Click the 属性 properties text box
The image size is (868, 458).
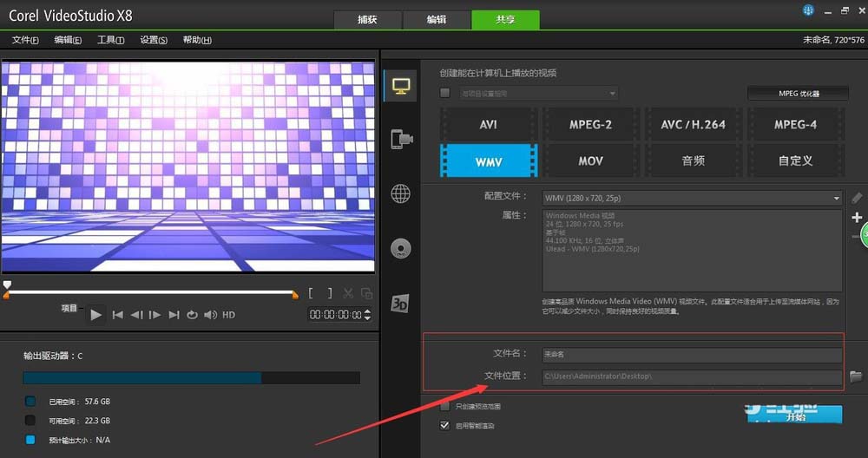click(x=692, y=251)
